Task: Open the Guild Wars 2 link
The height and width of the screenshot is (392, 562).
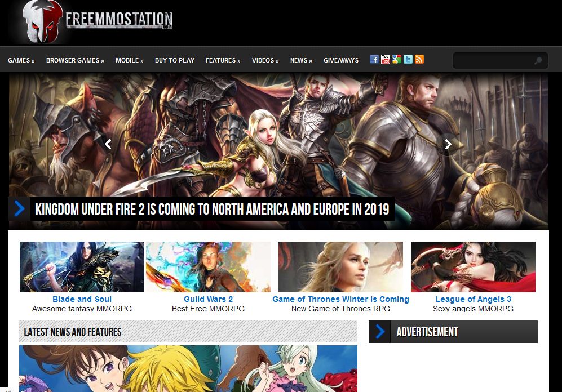Action: (208, 299)
